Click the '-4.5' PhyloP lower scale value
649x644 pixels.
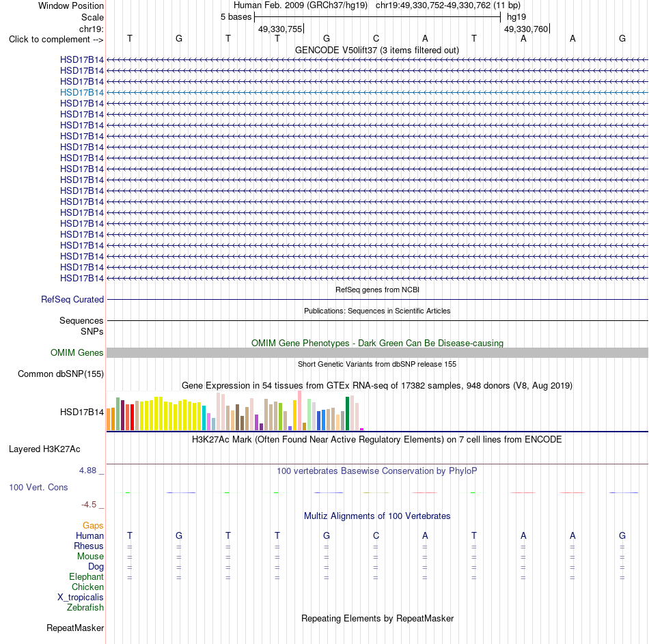click(x=89, y=504)
